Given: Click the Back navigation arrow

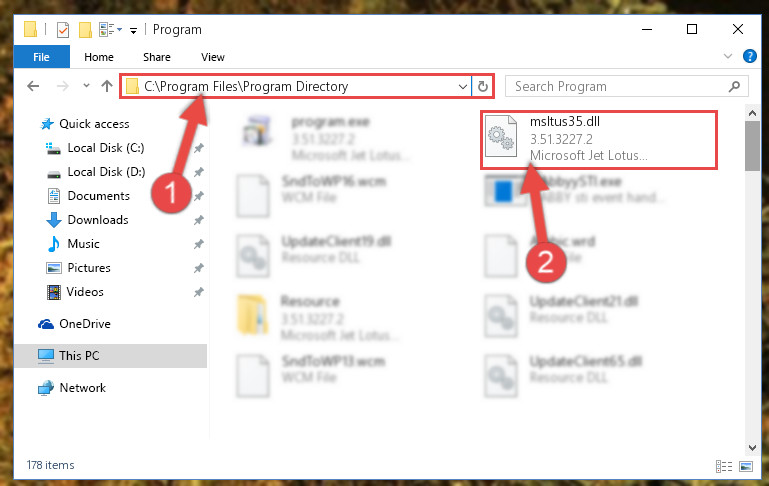Looking at the screenshot, I should point(33,86).
